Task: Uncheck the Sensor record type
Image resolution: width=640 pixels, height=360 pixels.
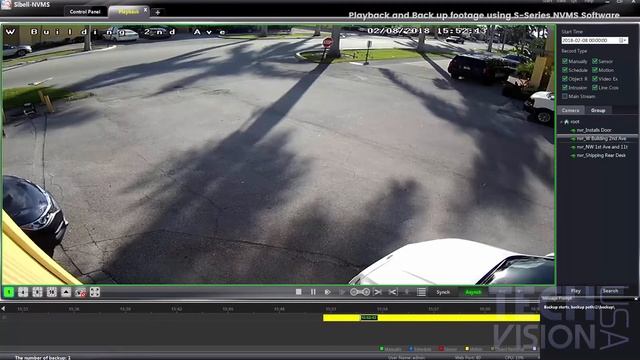Action: [x=595, y=61]
